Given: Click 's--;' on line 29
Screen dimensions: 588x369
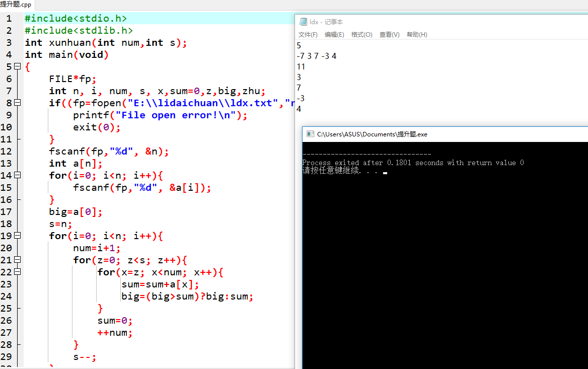Looking at the screenshot, I should [85, 356].
